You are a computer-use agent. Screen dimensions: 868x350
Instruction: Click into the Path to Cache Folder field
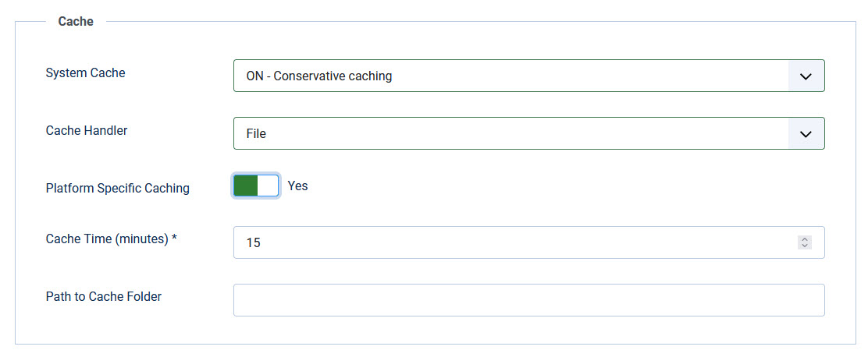tap(528, 300)
